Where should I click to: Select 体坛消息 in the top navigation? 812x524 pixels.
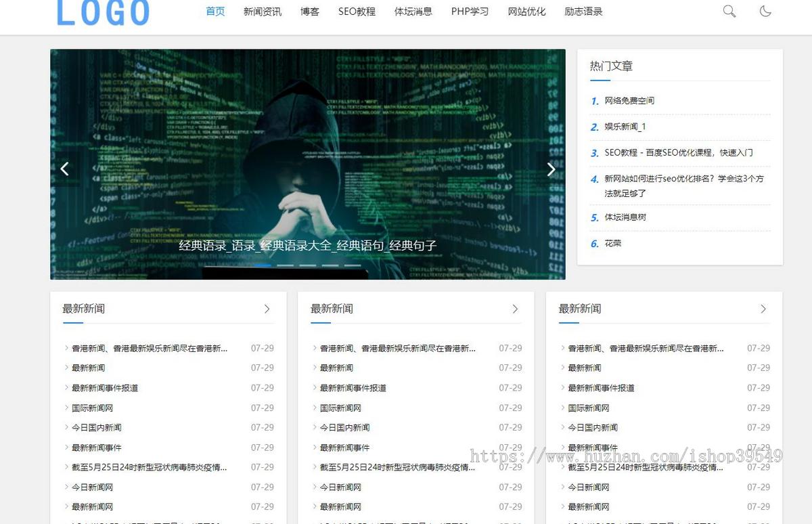413,12
